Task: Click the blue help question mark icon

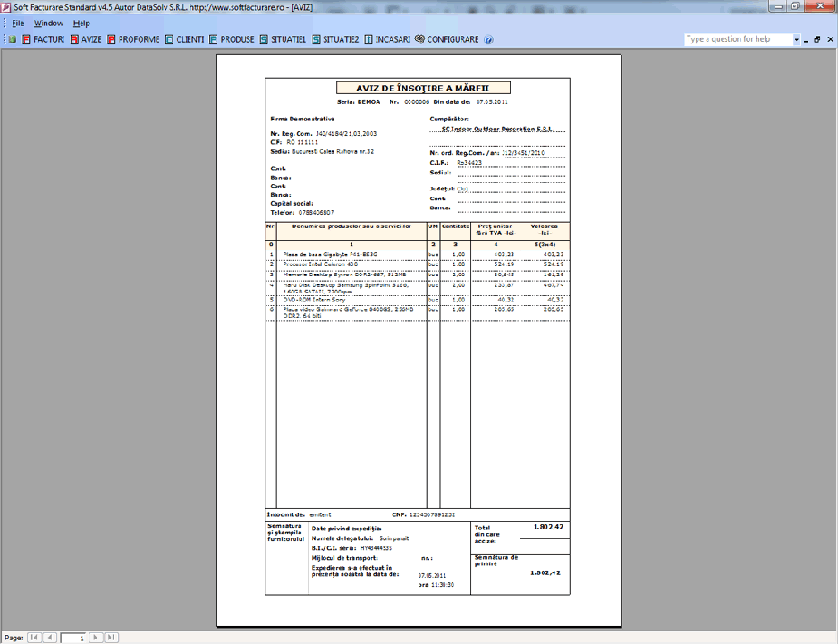Action: point(488,40)
